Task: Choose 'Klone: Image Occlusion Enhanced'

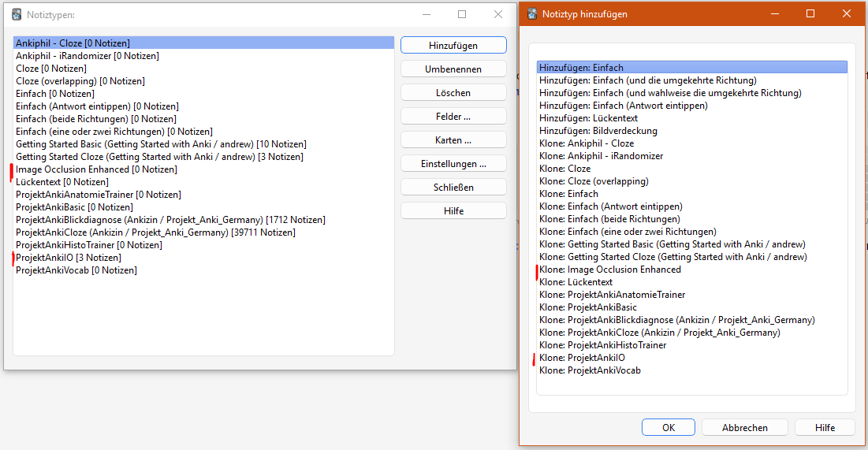Action: point(692,270)
